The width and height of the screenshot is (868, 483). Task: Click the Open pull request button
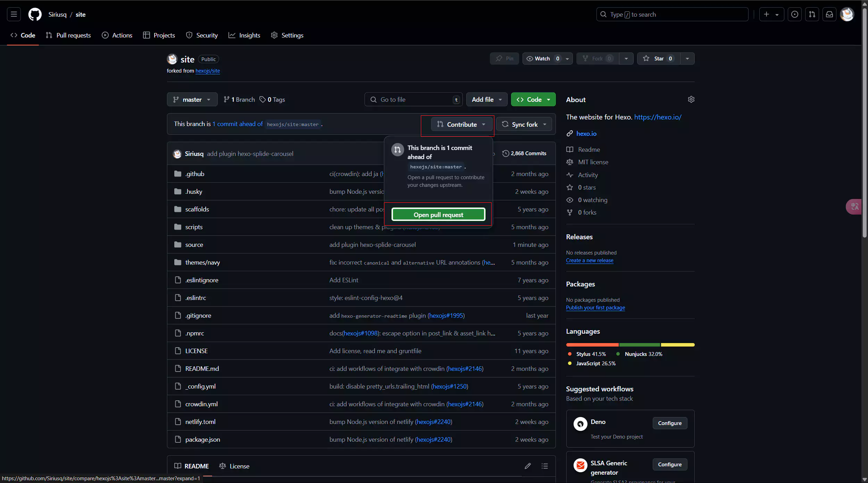click(x=438, y=215)
